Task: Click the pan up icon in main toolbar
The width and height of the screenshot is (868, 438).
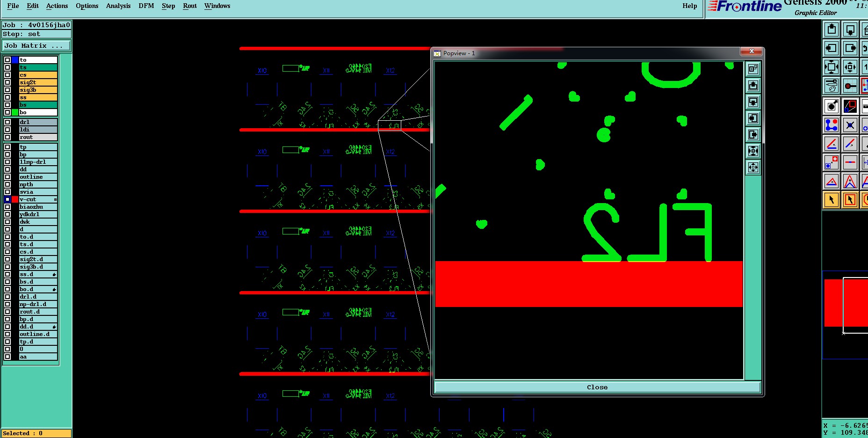Action: click(832, 29)
